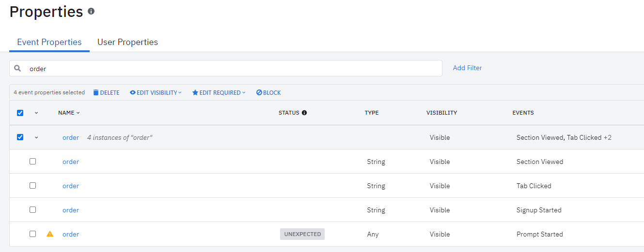Click the info icon beside Properties title
The height and width of the screenshot is (252, 644).
91,11
